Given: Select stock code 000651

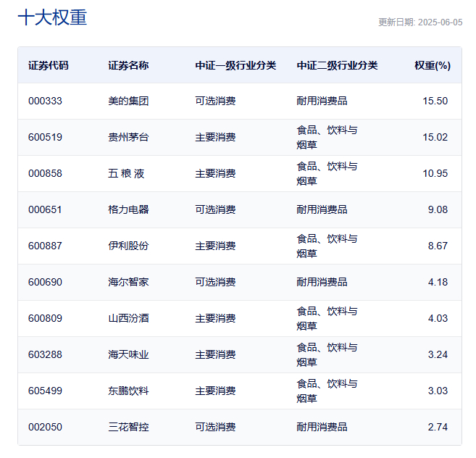Looking at the screenshot, I should [x=45, y=209].
